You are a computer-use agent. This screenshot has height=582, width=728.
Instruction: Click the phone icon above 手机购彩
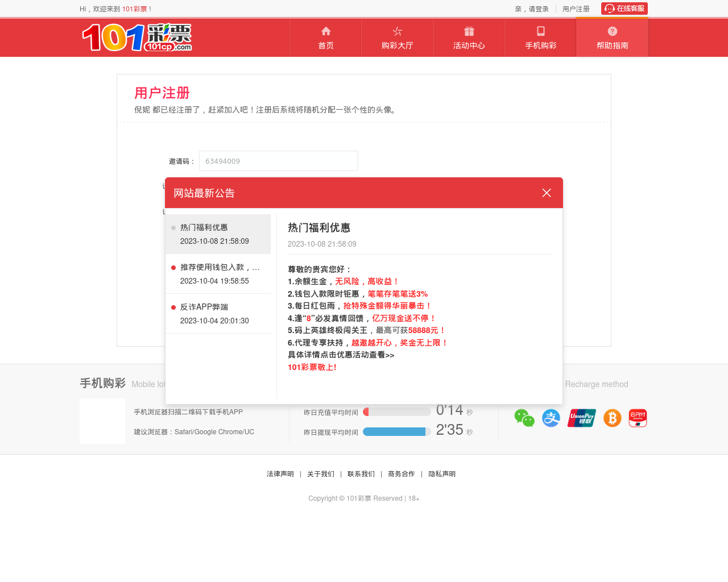tap(541, 31)
